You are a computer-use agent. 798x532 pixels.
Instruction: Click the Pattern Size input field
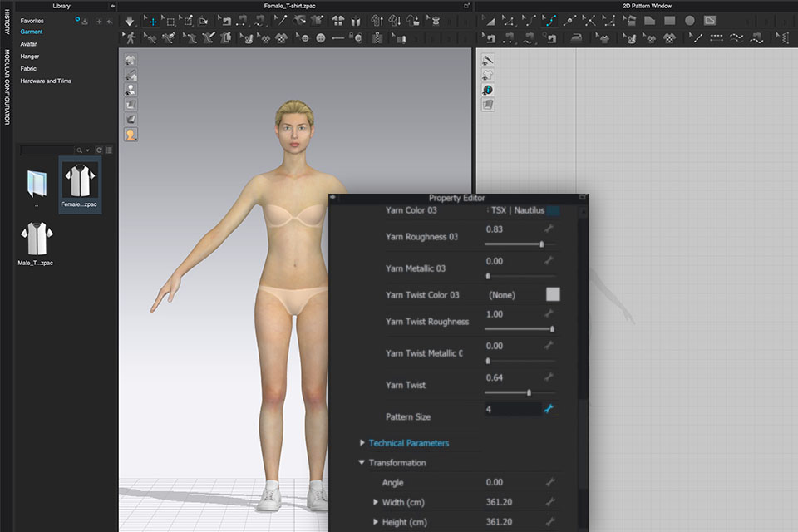513,409
